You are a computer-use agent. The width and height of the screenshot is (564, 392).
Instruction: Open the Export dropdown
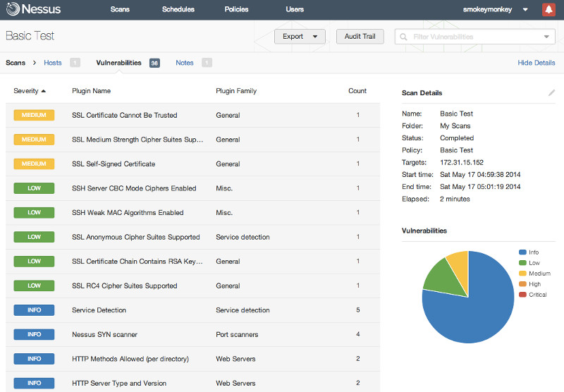coord(300,37)
